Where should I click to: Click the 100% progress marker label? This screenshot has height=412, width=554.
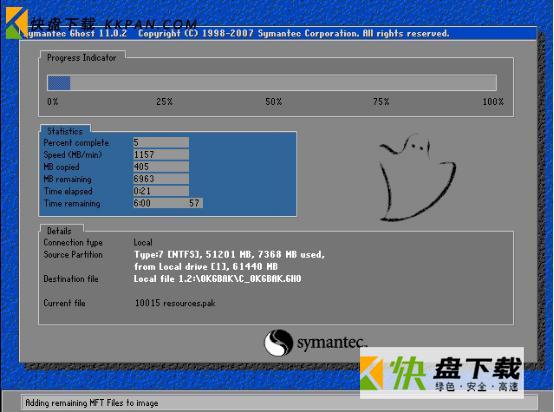(x=493, y=102)
